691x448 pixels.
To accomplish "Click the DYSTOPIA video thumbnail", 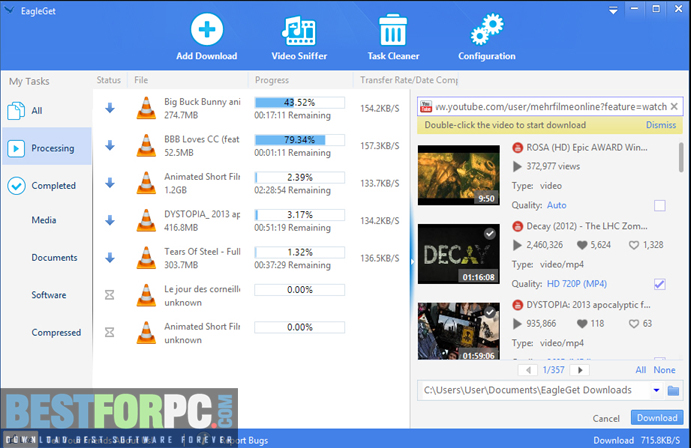I will pos(458,331).
